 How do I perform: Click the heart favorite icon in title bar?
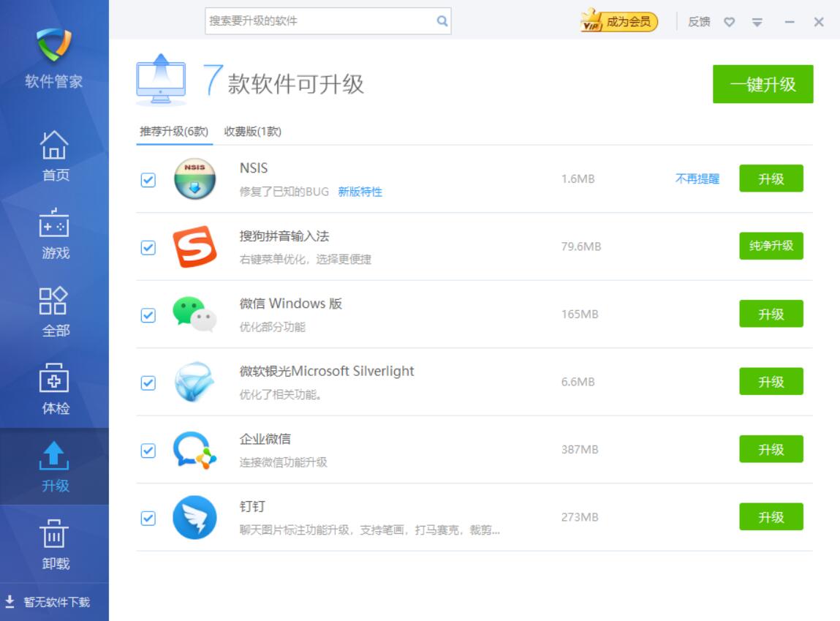[729, 22]
